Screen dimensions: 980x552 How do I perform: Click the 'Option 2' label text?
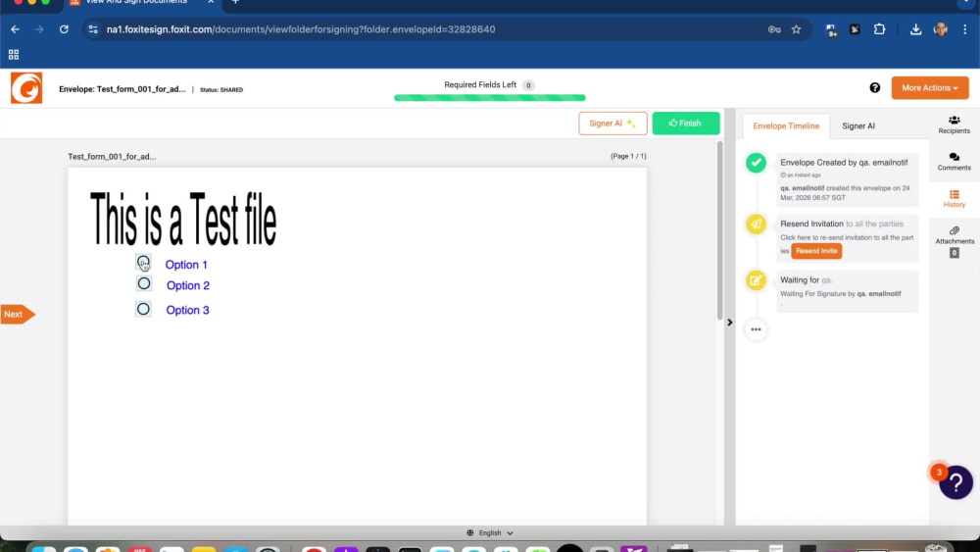click(x=188, y=285)
